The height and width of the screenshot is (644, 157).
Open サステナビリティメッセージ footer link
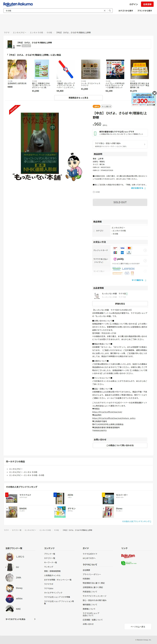click(x=94, y=596)
